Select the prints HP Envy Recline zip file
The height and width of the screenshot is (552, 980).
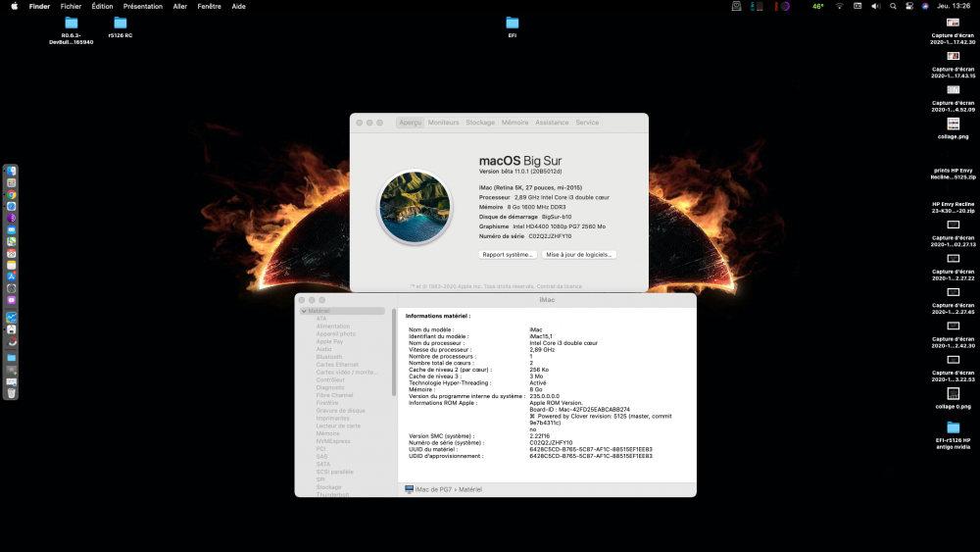953,174
